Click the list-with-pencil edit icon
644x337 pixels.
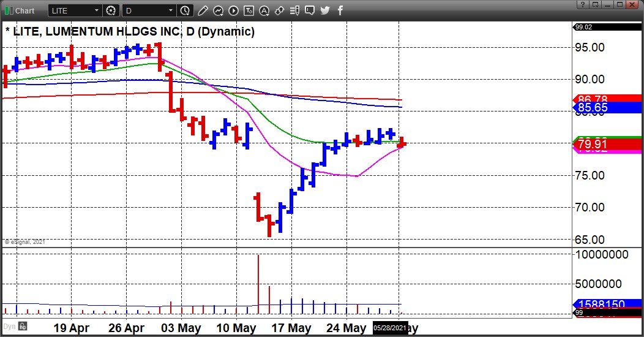click(x=294, y=10)
